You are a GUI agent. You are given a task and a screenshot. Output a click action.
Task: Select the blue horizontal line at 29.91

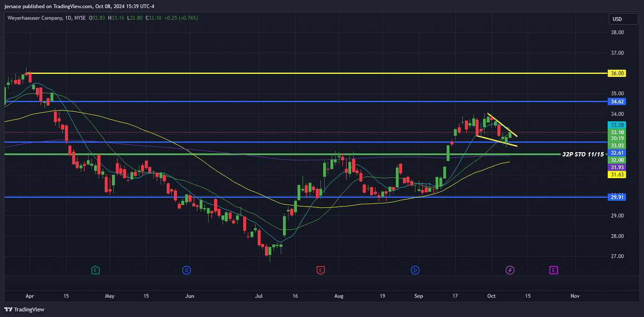[305, 197]
